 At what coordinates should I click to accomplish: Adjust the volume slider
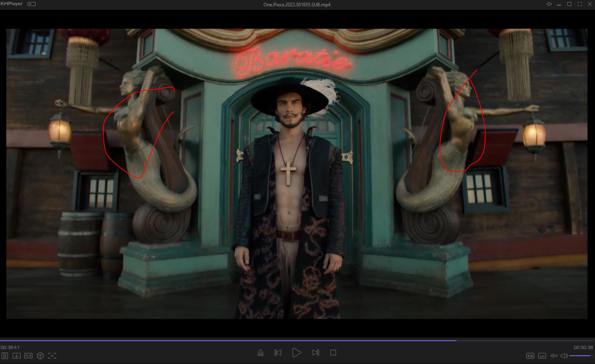point(580,356)
